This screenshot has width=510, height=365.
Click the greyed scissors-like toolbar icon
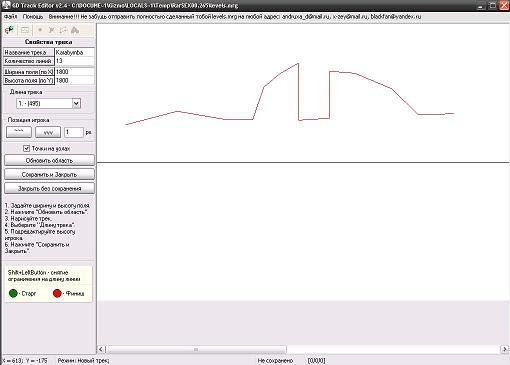(x=51, y=30)
